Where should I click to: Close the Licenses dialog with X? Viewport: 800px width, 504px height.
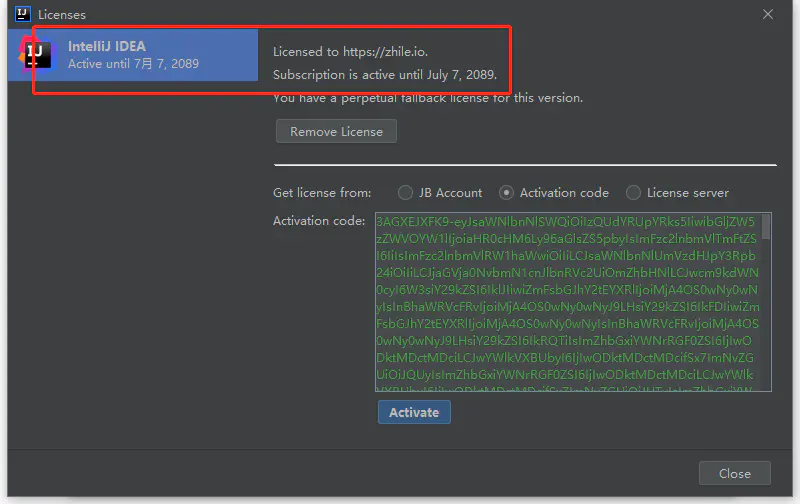point(768,14)
